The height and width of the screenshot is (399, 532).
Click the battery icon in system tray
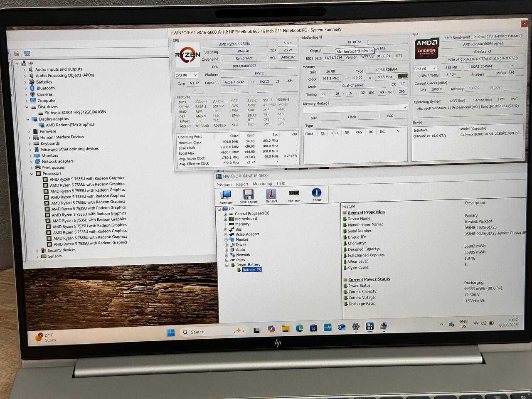(x=492, y=323)
